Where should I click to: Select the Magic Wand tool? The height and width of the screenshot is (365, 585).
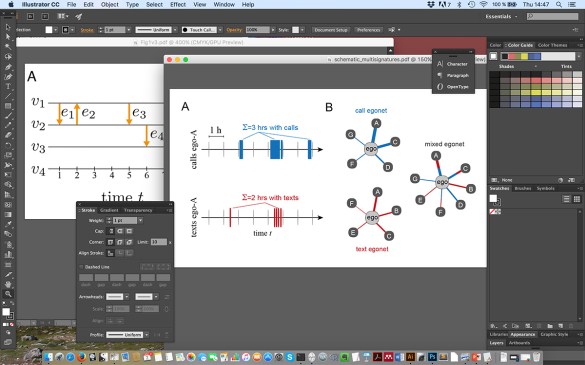tap(7, 47)
